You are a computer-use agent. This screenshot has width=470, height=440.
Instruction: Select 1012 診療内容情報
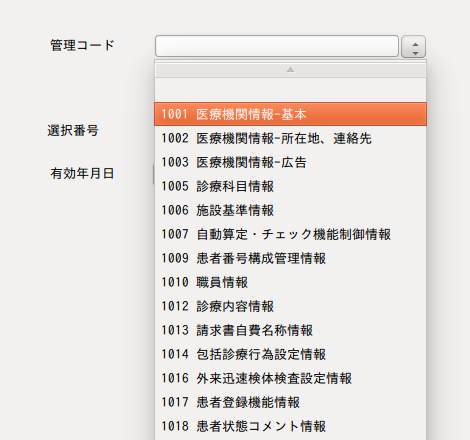[x=290, y=306]
